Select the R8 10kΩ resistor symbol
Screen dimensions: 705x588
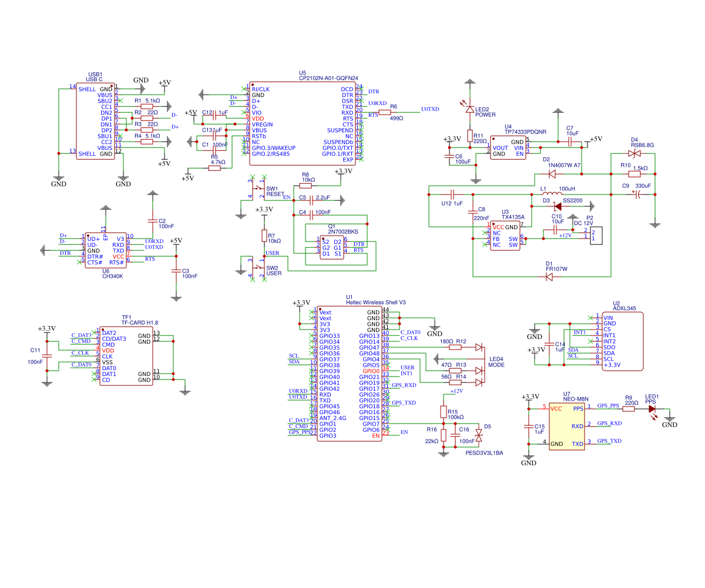[x=305, y=186]
